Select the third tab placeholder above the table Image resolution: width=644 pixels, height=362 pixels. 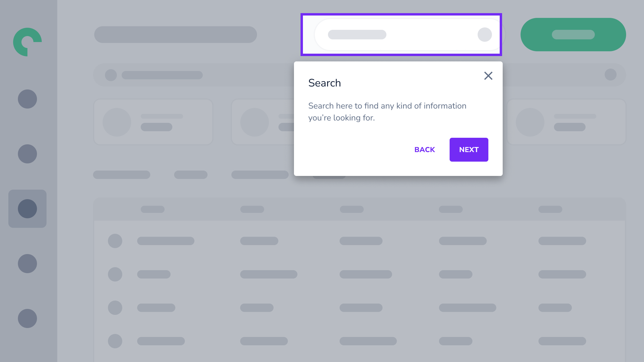[260, 175]
